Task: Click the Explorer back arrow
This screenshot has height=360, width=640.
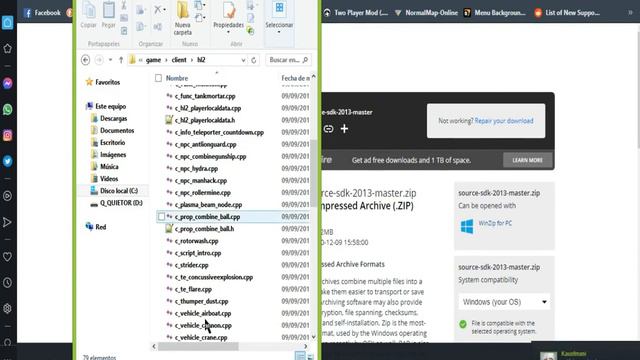Action: point(85,60)
